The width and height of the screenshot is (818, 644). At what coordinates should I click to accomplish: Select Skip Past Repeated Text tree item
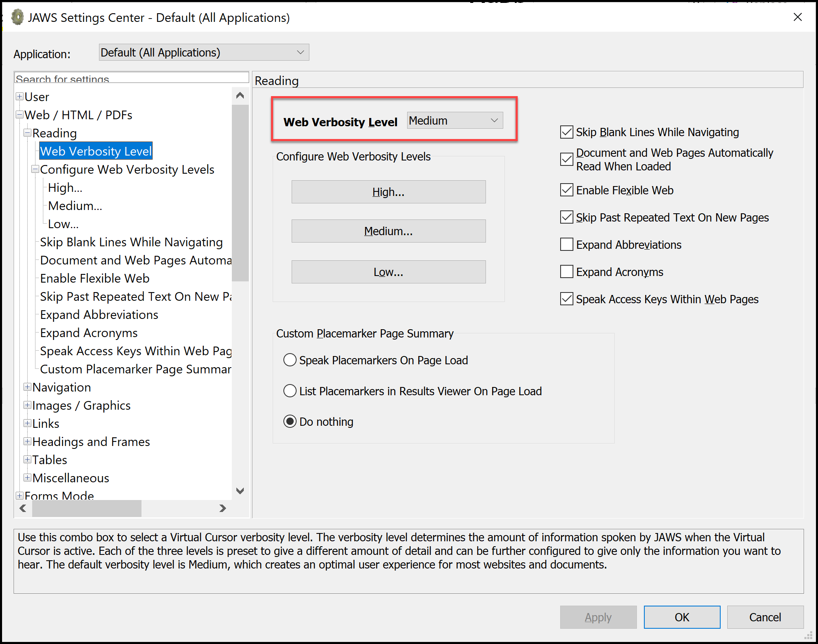point(135,297)
